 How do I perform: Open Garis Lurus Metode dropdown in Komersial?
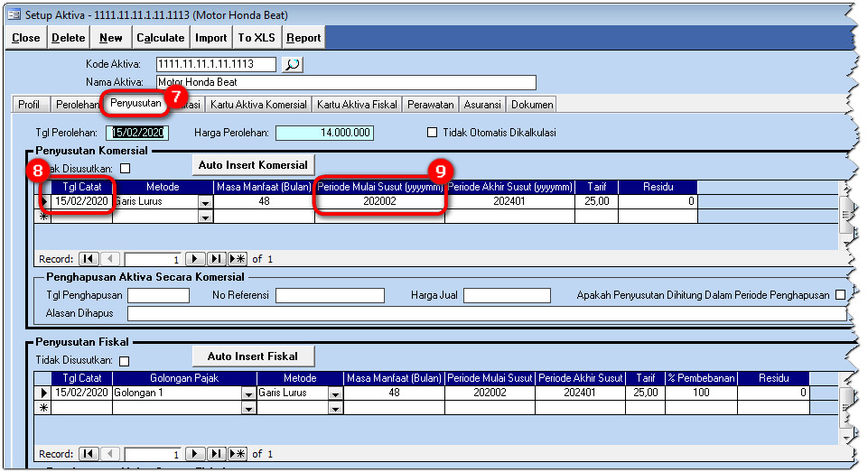(205, 203)
